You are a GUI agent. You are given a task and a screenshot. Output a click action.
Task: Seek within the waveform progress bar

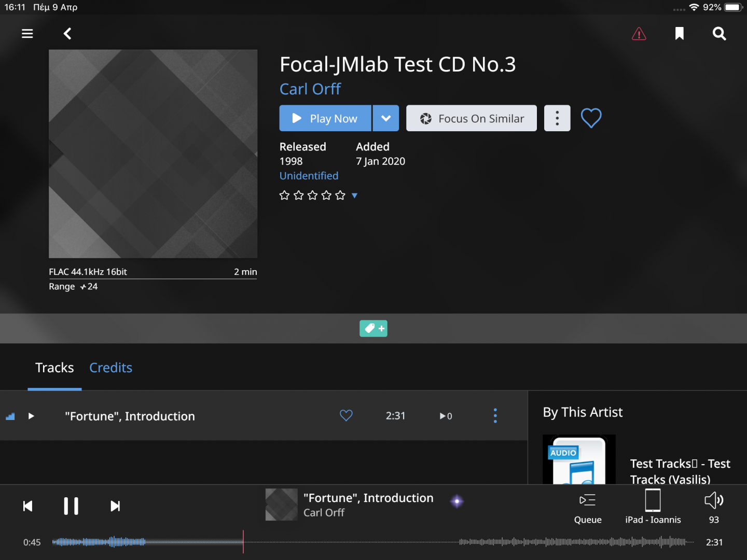[x=373, y=542]
